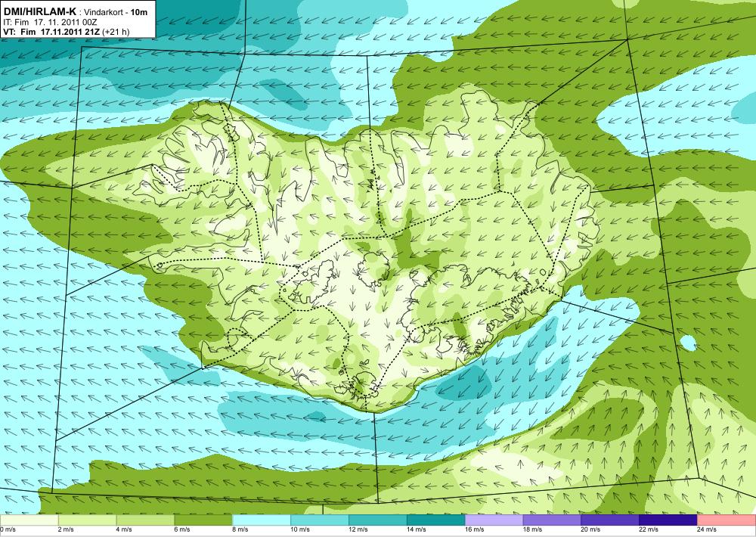Screen dimensions: 756x537
Task: Click the '8 m/s' legend label
Action: tap(240, 529)
